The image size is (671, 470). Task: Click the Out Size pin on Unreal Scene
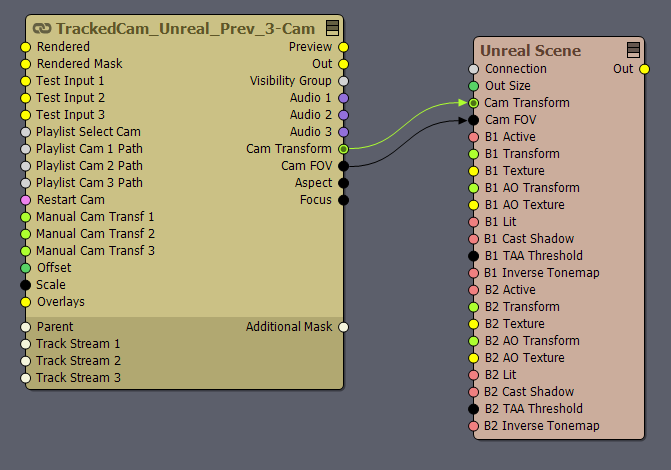click(x=474, y=86)
